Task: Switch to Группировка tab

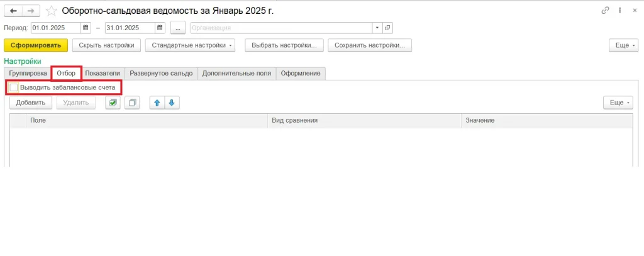Action: tap(28, 74)
